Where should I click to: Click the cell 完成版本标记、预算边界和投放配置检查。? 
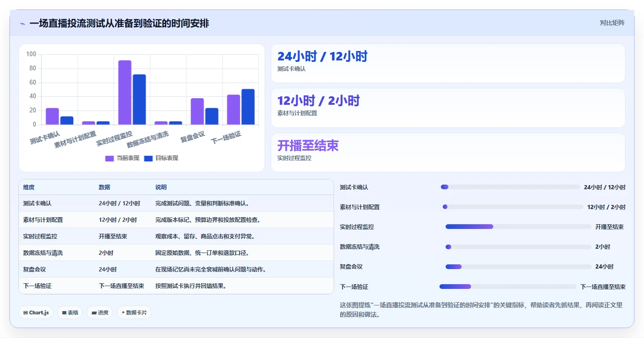click(x=208, y=220)
